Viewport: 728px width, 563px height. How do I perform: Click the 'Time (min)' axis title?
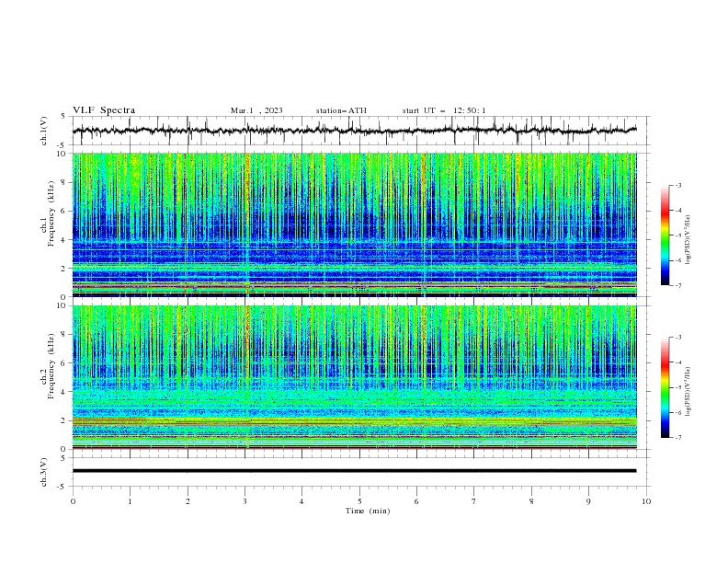pos(368,511)
